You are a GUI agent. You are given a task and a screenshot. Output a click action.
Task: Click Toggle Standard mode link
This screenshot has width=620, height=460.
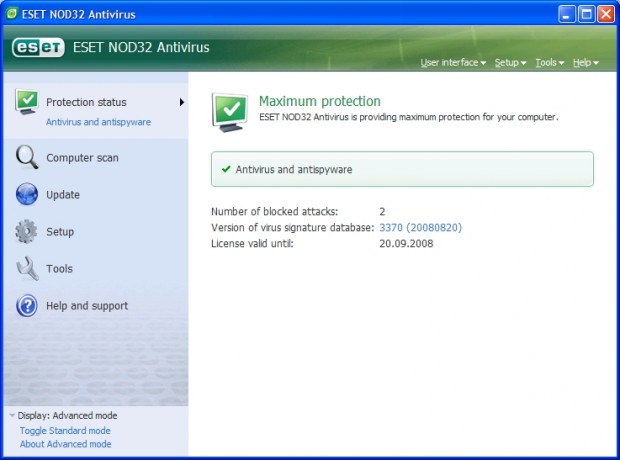(x=65, y=430)
